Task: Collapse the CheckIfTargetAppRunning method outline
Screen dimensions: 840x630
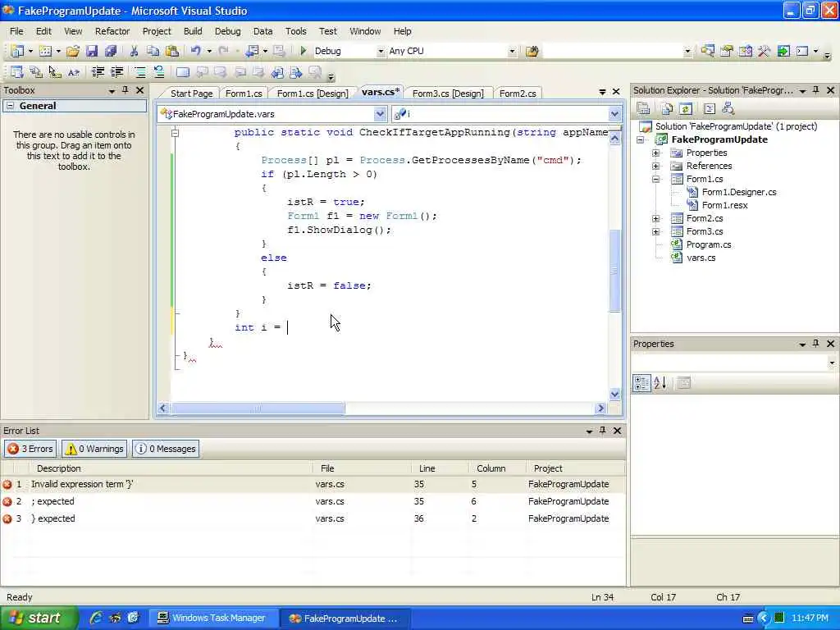Action: click(x=175, y=132)
